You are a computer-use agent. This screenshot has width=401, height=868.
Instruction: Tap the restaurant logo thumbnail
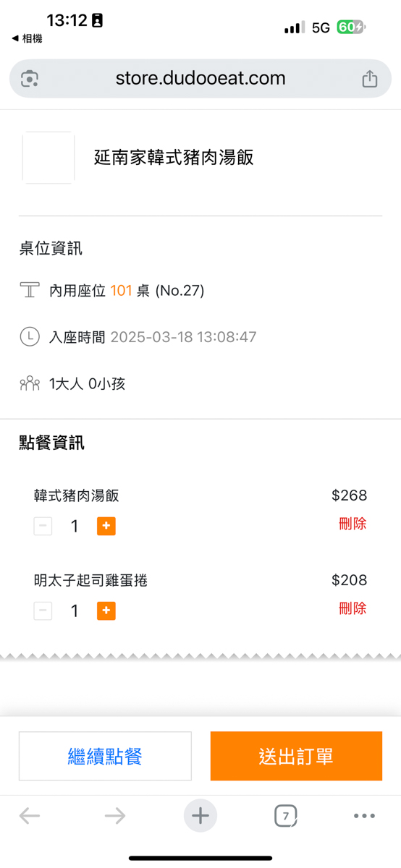pyautogui.click(x=48, y=158)
